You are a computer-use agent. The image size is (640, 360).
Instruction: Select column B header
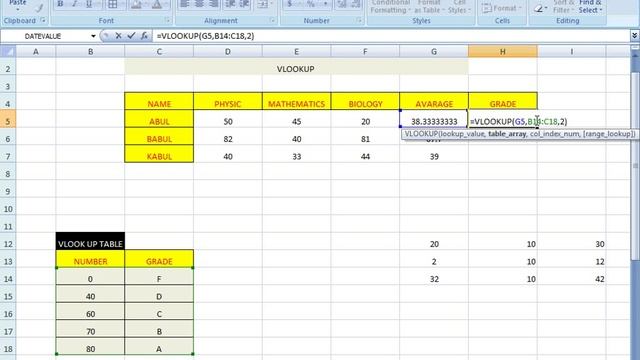pos(90,51)
